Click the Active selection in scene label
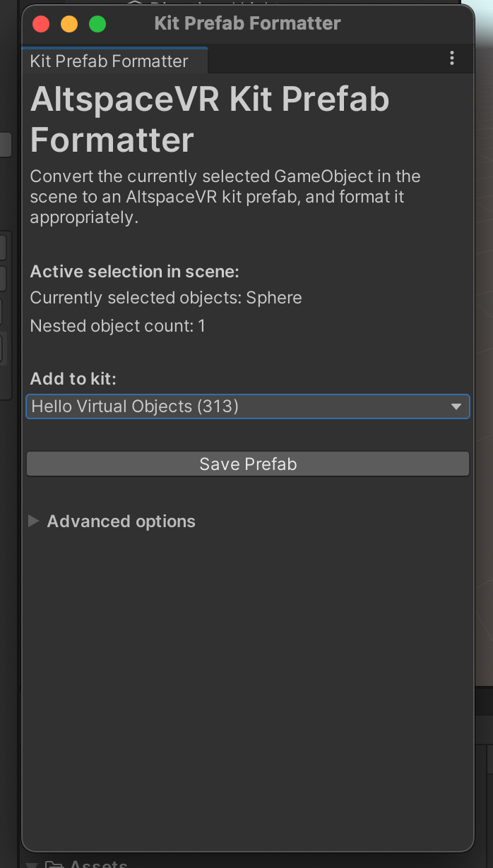This screenshot has width=493, height=868. (135, 272)
